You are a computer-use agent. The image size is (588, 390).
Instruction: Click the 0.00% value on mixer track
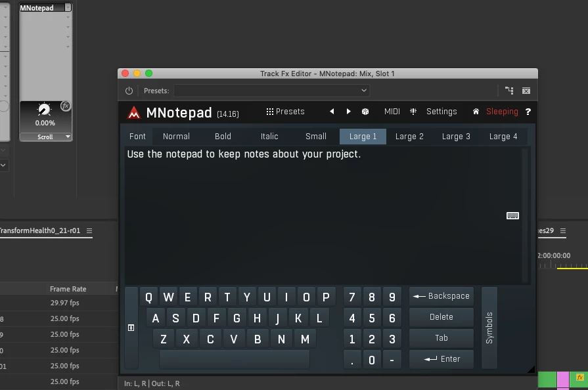tap(45, 123)
